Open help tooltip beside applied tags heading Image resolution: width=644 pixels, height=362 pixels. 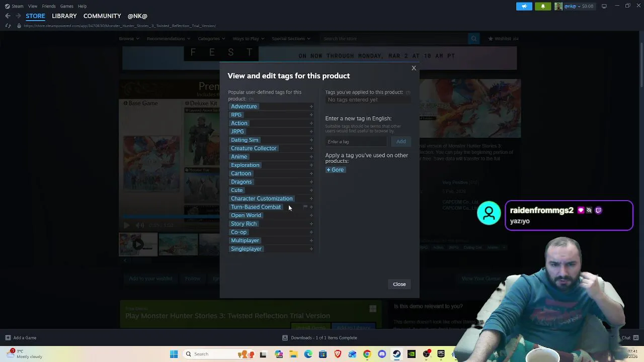click(408, 93)
